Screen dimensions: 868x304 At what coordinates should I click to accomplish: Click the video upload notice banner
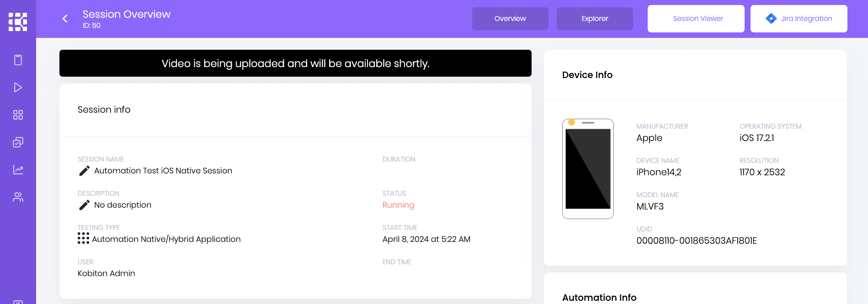[x=295, y=63]
